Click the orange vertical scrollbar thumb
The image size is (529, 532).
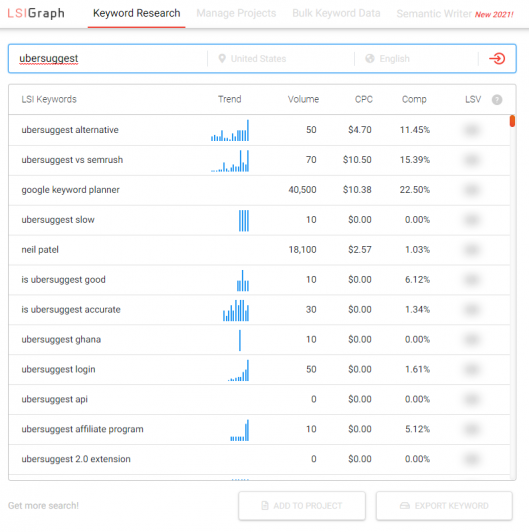[512, 121]
